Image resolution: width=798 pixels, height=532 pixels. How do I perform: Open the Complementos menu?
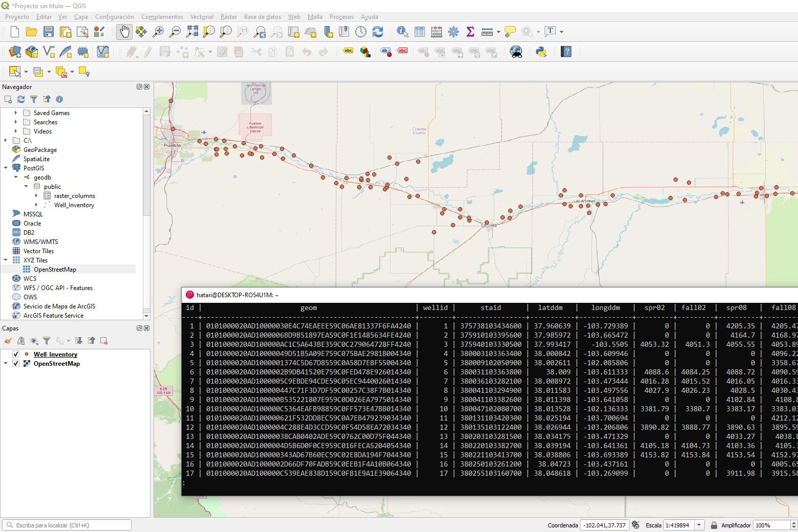(162, 17)
